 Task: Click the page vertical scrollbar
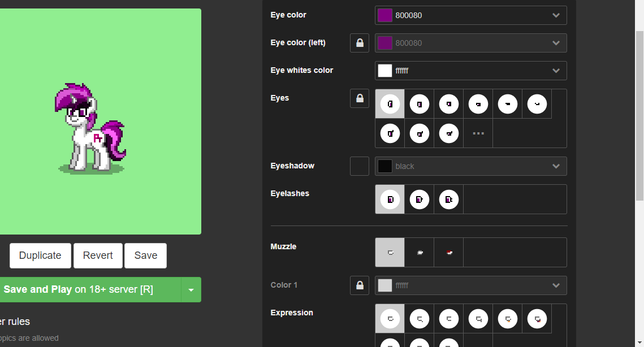[639, 115]
